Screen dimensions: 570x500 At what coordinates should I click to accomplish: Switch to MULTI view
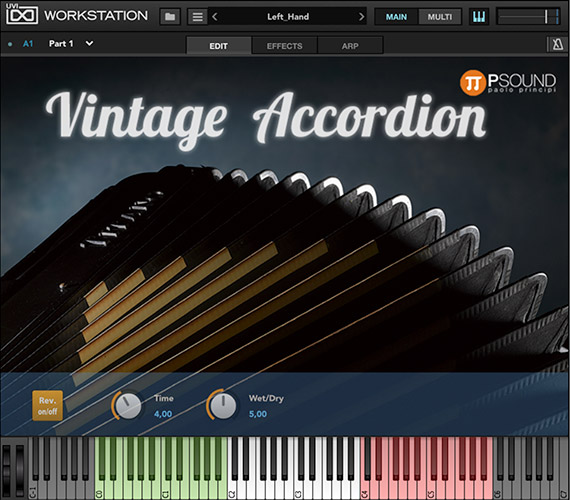click(439, 17)
